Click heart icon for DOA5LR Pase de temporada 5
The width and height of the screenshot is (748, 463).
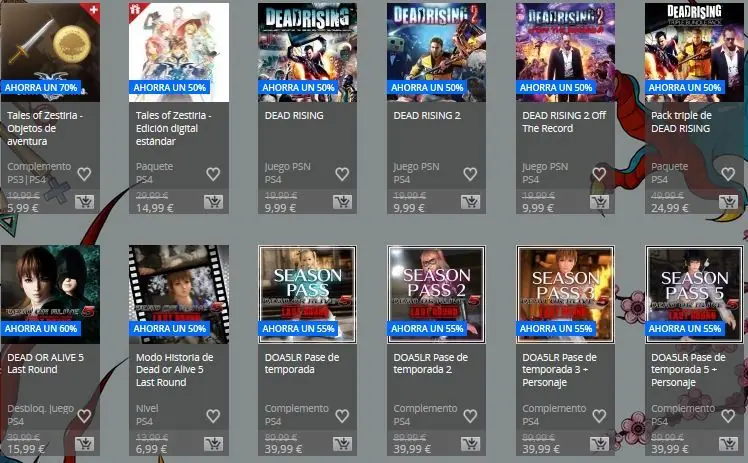coord(727,416)
